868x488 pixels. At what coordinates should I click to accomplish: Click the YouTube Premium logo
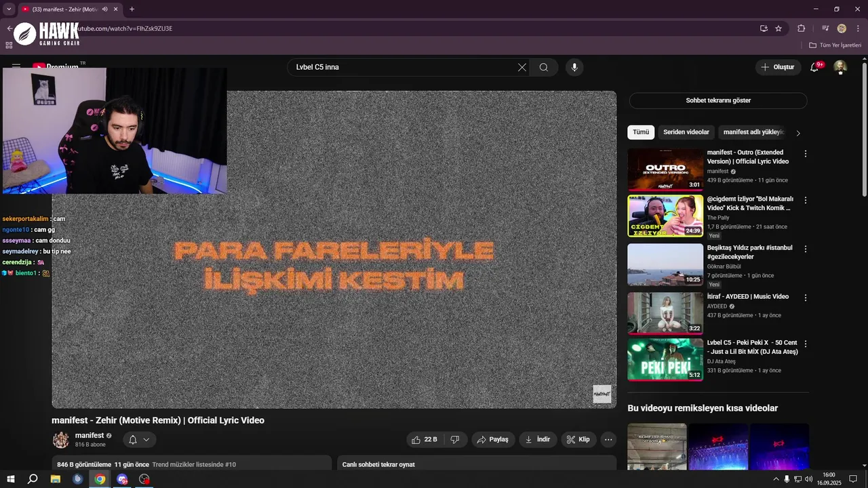56,66
